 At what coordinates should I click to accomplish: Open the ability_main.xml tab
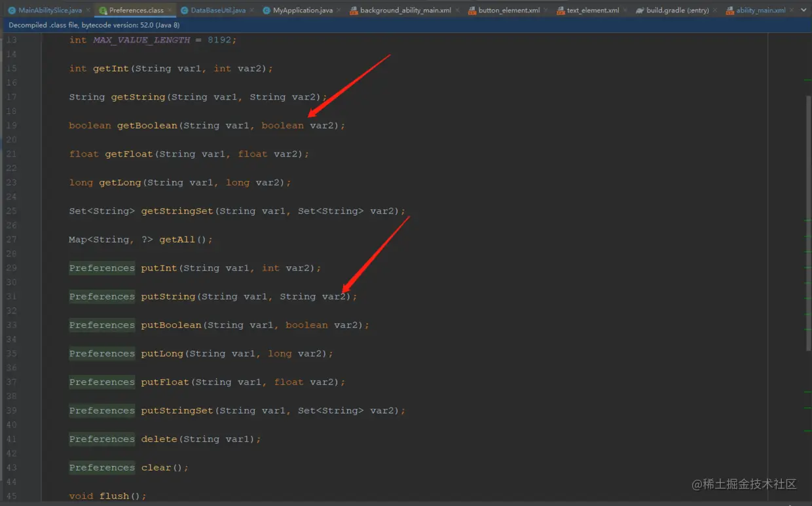click(x=760, y=10)
